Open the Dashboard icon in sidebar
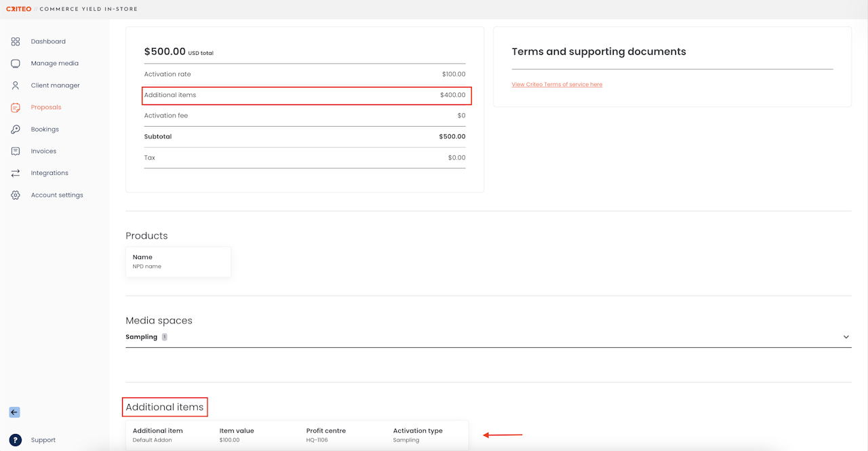 click(x=16, y=41)
